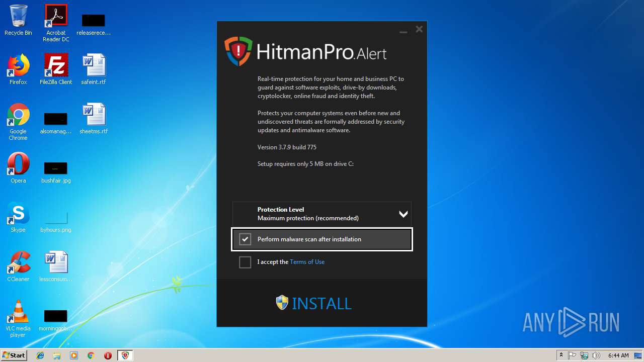Open the Terms of Use link
Viewport: 644px width, 362px height.
click(x=307, y=262)
